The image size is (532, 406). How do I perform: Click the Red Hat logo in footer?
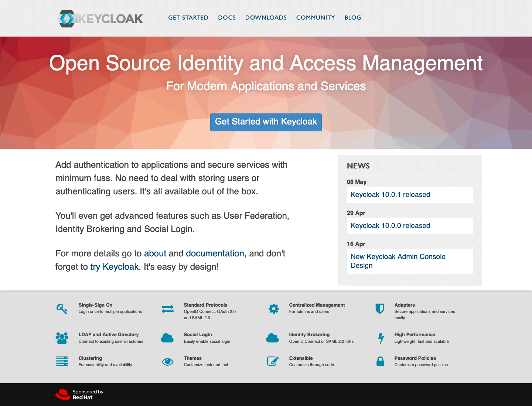63,394
